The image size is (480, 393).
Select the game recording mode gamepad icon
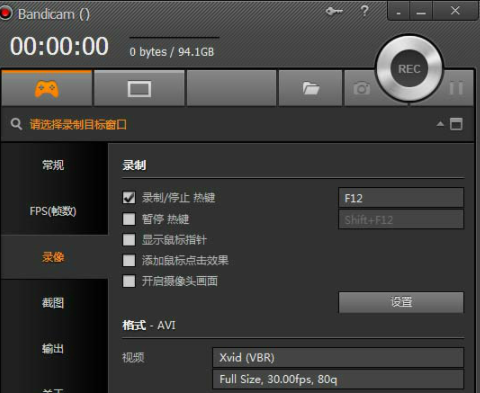(47, 89)
